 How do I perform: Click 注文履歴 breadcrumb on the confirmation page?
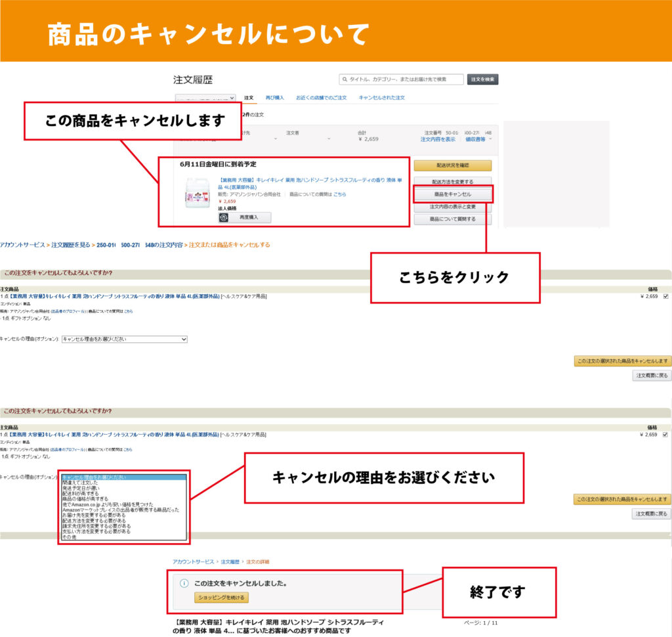pos(230,562)
